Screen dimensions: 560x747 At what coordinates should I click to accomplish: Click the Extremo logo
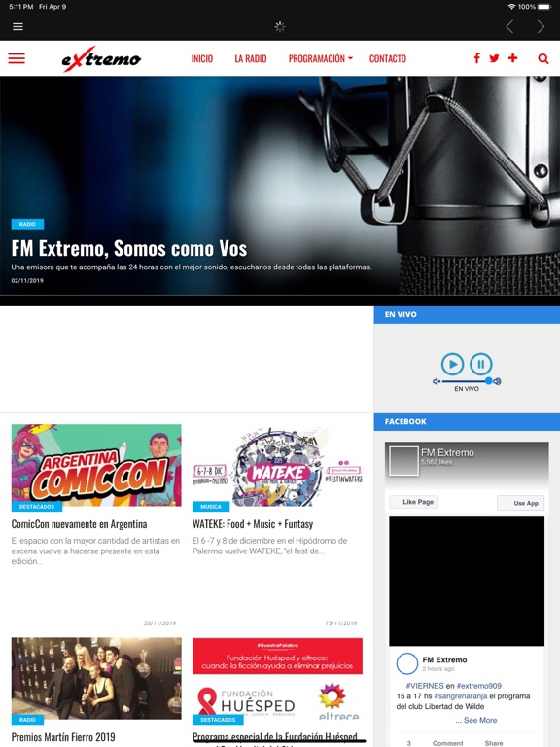click(x=101, y=58)
